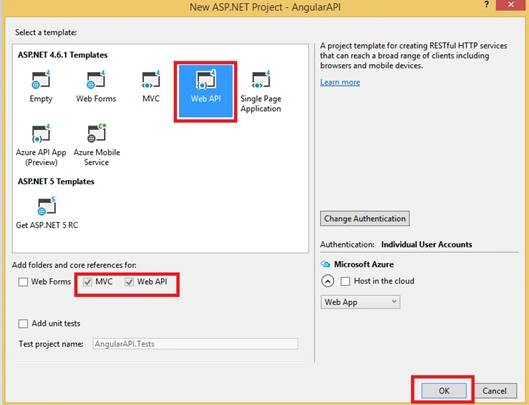Pick the Azure Mobile Service template icon

96,133
